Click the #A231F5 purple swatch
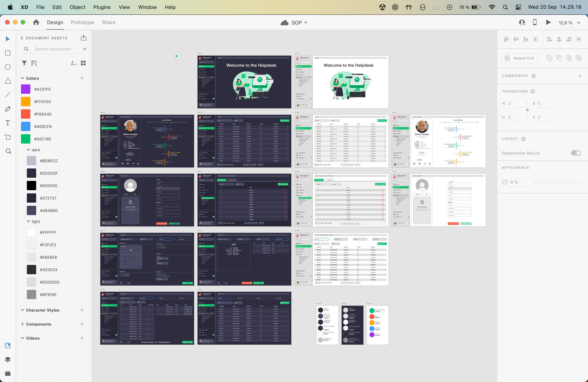The image size is (588, 382). (26, 89)
